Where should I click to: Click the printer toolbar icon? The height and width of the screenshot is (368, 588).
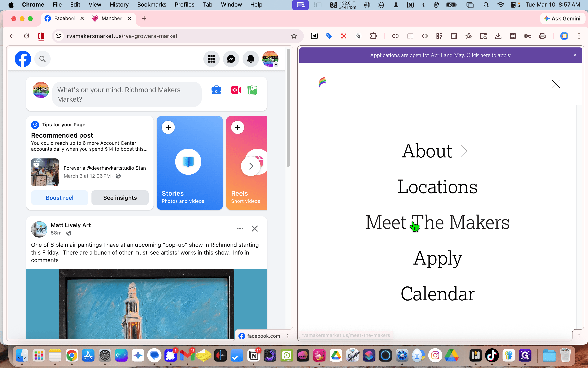point(542,36)
